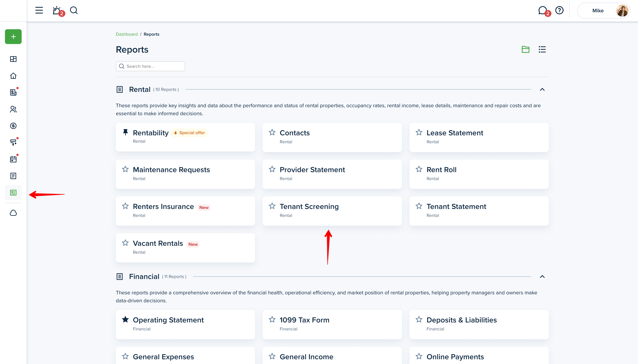Click Mike's avatar picture
Image resolution: width=638 pixels, height=364 pixels.
[x=622, y=10]
